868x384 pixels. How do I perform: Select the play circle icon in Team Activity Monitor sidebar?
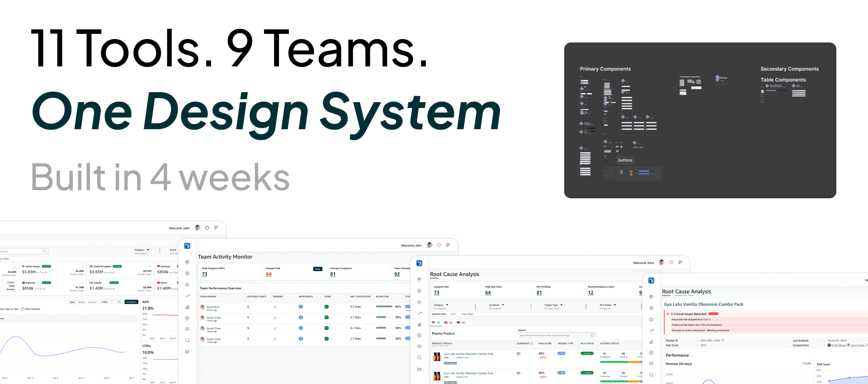pos(187,318)
